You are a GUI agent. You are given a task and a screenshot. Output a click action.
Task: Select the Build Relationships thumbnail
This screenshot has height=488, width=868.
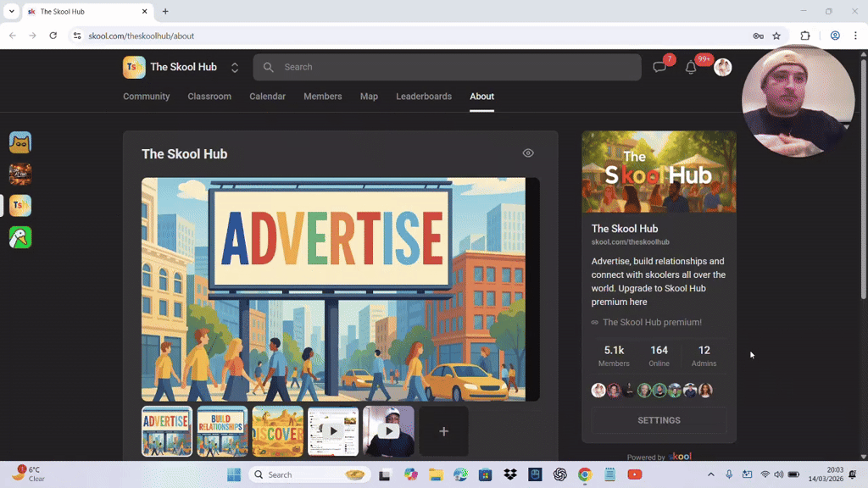(222, 431)
